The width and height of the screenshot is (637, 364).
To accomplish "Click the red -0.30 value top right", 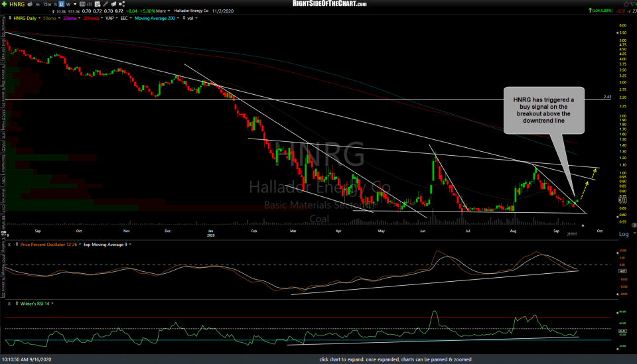I will coord(620,11).
